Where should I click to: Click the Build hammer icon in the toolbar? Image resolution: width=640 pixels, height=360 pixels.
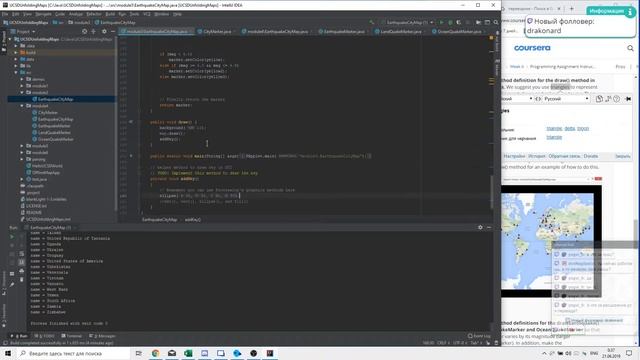(x=371, y=22)
